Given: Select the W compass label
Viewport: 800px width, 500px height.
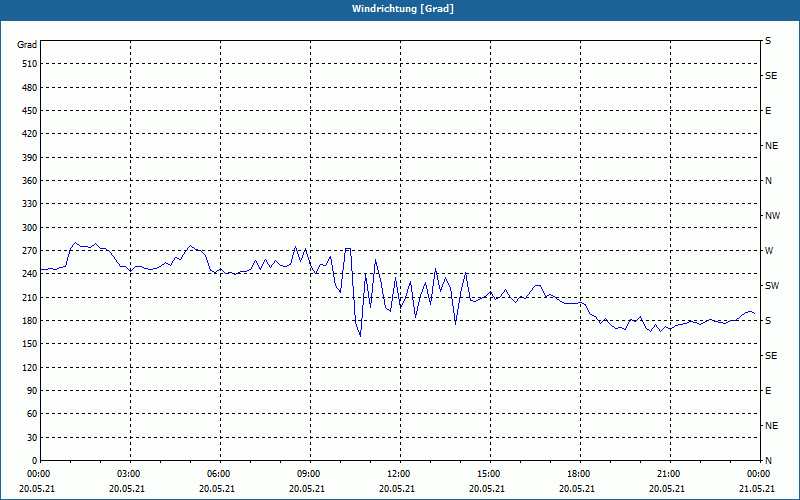Looking at the screenshot, I should [769, 251].
